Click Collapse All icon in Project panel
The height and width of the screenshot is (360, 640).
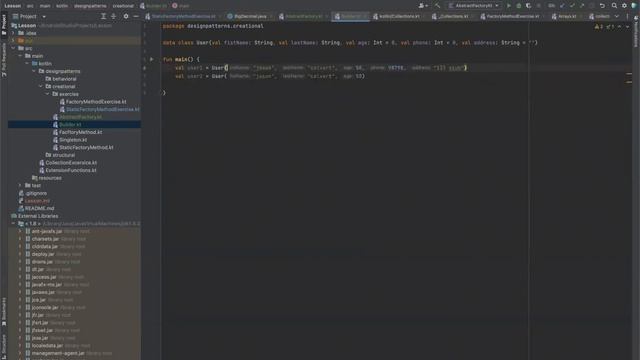113,16
